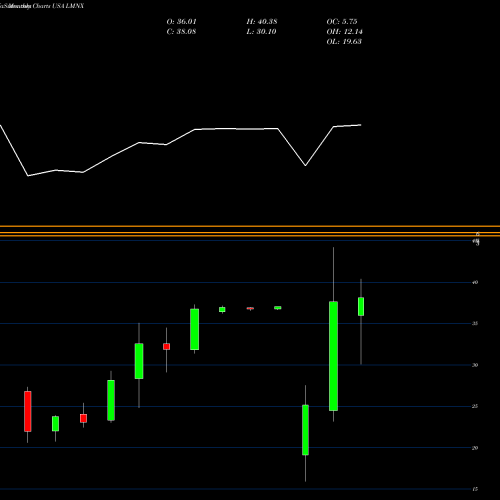Click the 'H: 40.38' high value
Image resolution: width=500 pixels, height=500 pixels.
[262, 22]
